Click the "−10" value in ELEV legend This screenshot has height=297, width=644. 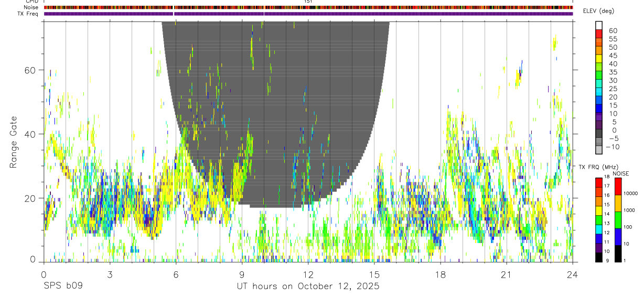click(x=613, y=147)
